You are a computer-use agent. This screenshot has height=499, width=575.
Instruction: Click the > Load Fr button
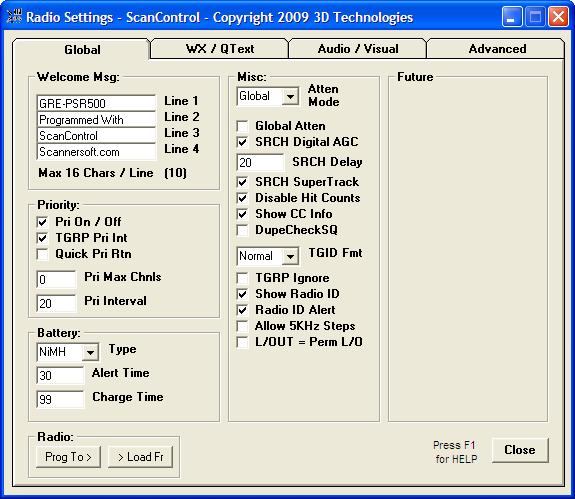coord(140,457)
